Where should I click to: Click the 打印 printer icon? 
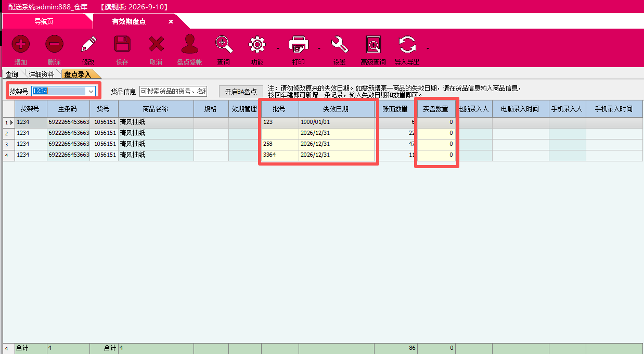coord(299,44)
